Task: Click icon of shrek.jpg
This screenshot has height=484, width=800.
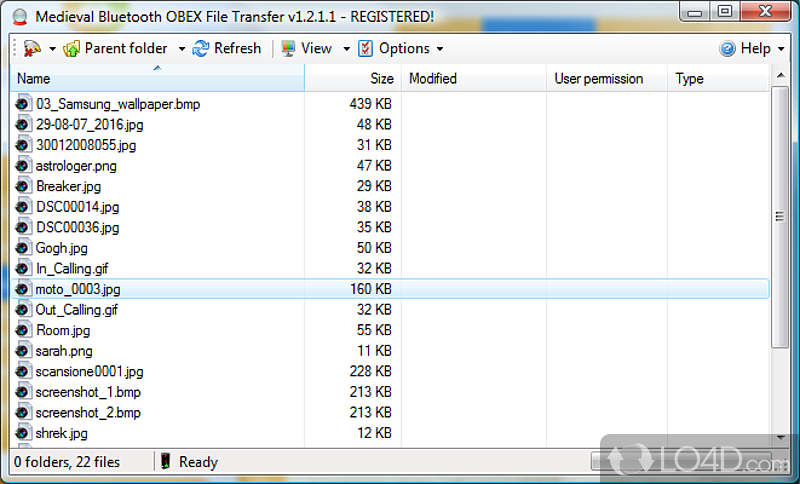Action: tap(22, 433)
